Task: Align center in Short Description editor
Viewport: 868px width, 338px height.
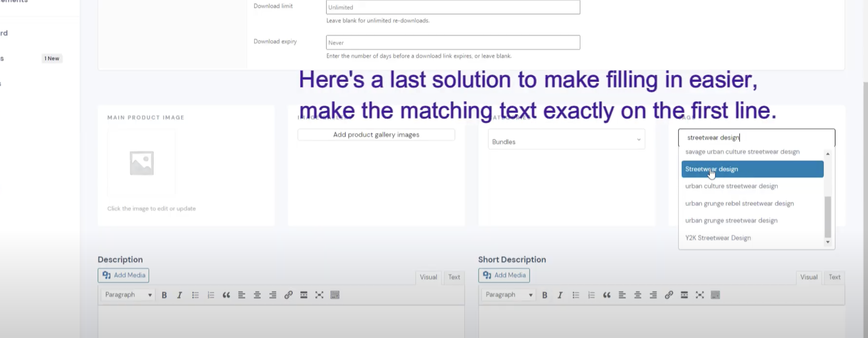Action: click(x=638, y=295)
